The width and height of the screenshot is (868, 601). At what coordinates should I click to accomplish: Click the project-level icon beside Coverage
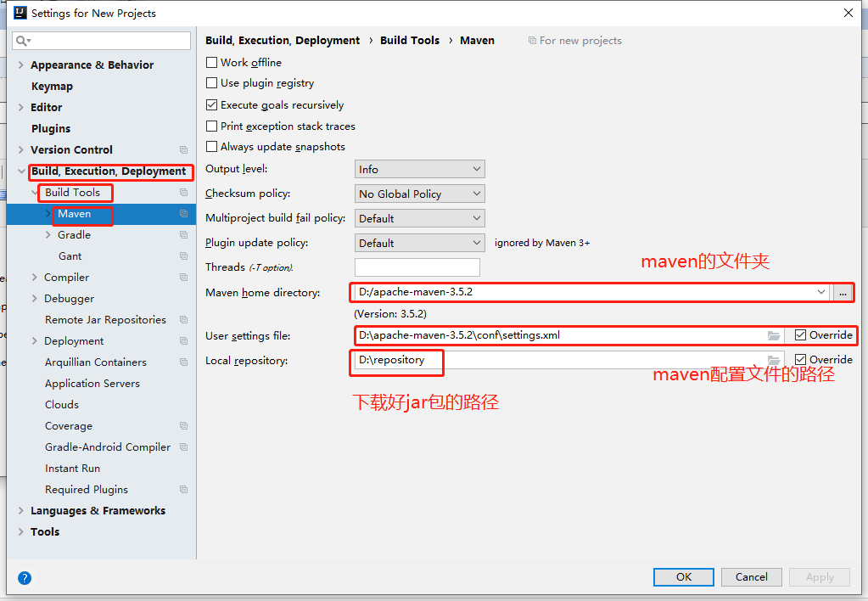184,426
